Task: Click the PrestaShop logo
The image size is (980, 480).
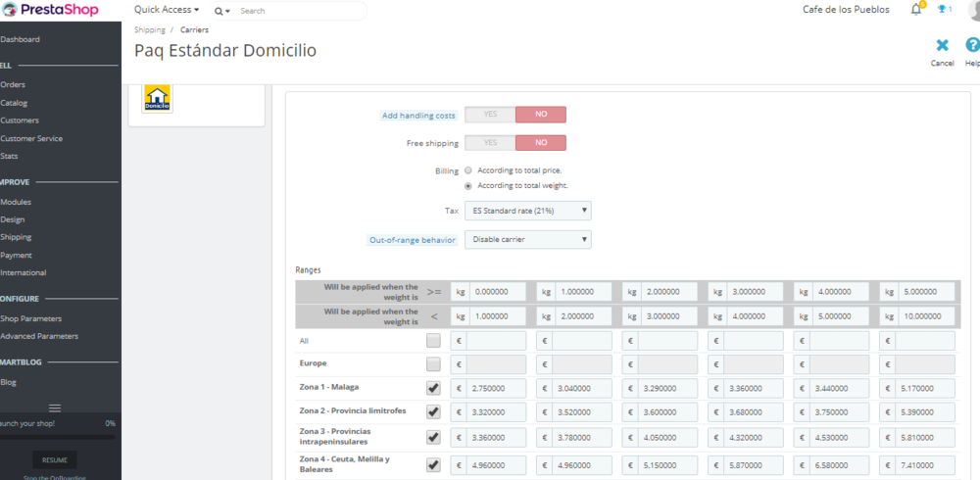Action: (x=50, y=10)
